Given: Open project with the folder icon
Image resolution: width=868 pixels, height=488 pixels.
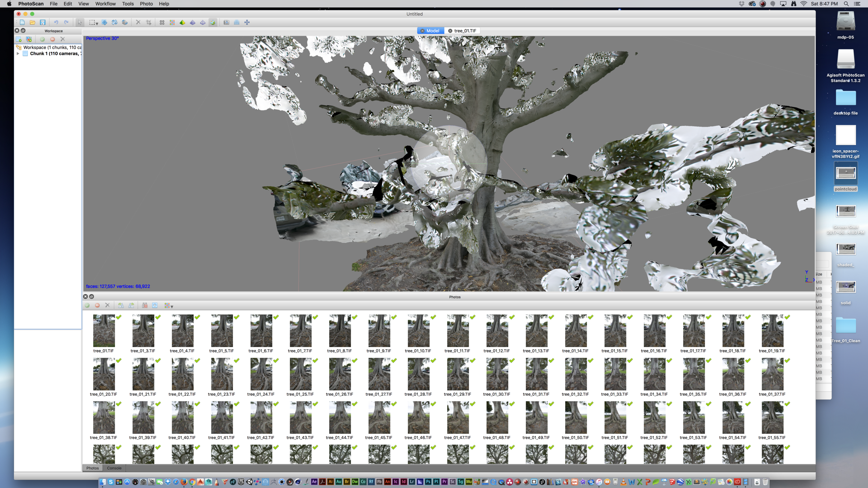Looking at the screenshot, I should tap(32, 23).
